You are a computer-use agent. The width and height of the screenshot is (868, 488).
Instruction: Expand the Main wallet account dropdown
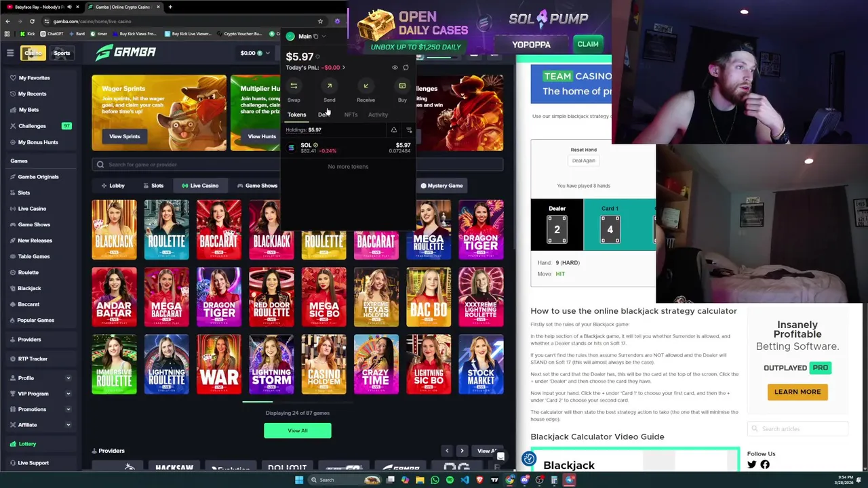(x=323, y=37)
